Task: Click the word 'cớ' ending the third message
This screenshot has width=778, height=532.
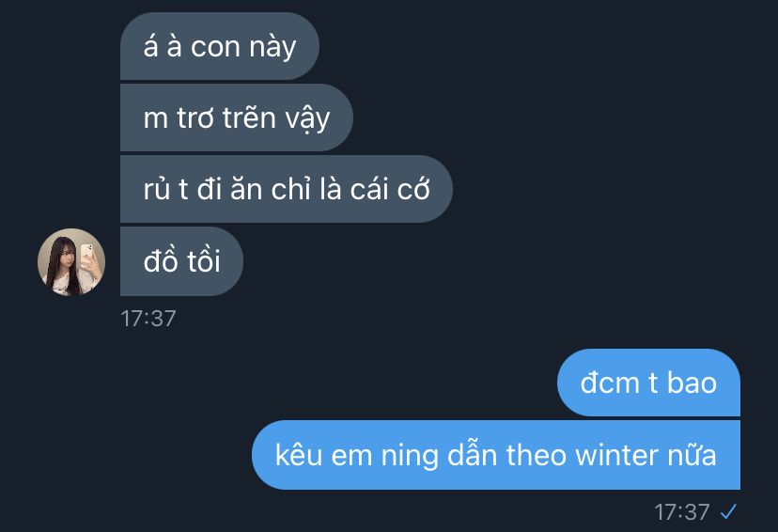Action: [412, 189]
